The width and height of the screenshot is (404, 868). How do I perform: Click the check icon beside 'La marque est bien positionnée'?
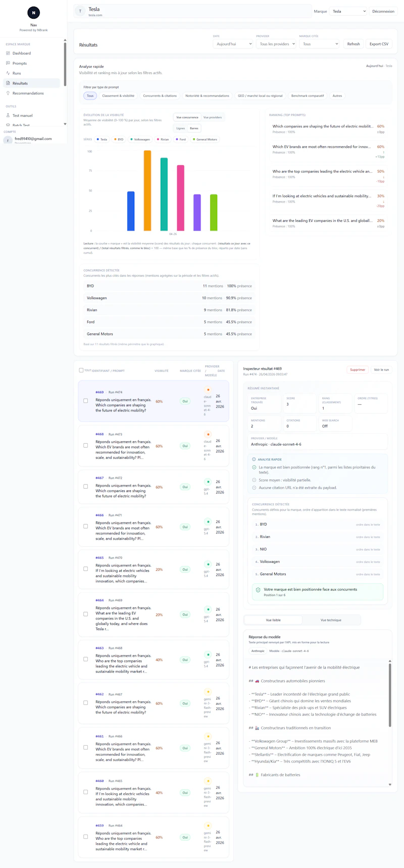[x=254, y=467]
